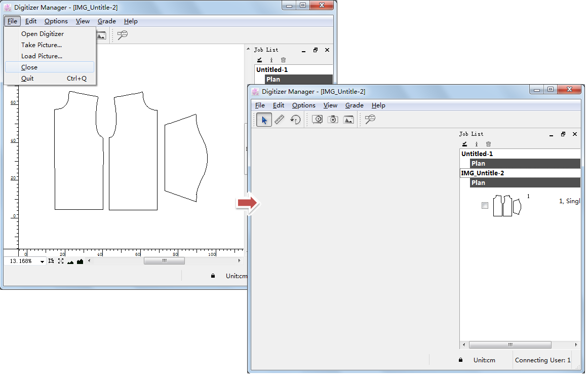Click the fit-to-window icon beside zoom percentage

tap(51, 261)
